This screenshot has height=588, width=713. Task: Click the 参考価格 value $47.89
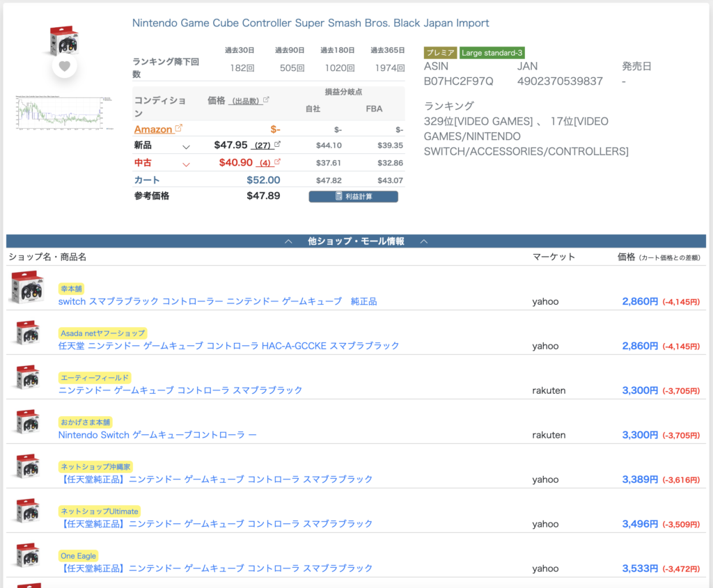click(x=263, y=196)
